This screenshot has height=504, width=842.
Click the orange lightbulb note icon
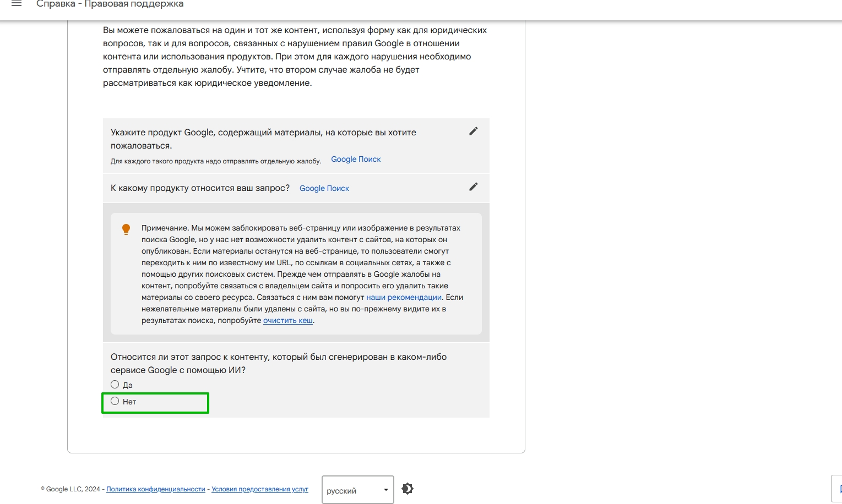click(126, 229)
